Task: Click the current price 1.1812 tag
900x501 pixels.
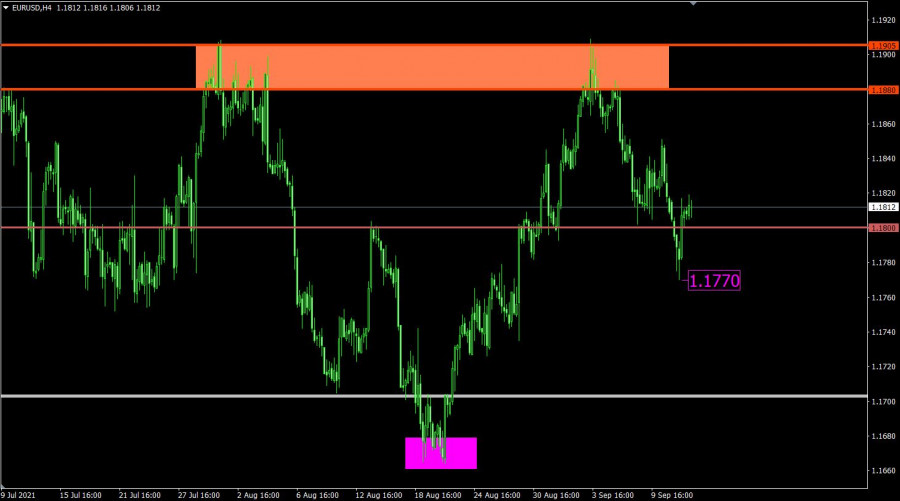Action: click(x=883, y=207)
